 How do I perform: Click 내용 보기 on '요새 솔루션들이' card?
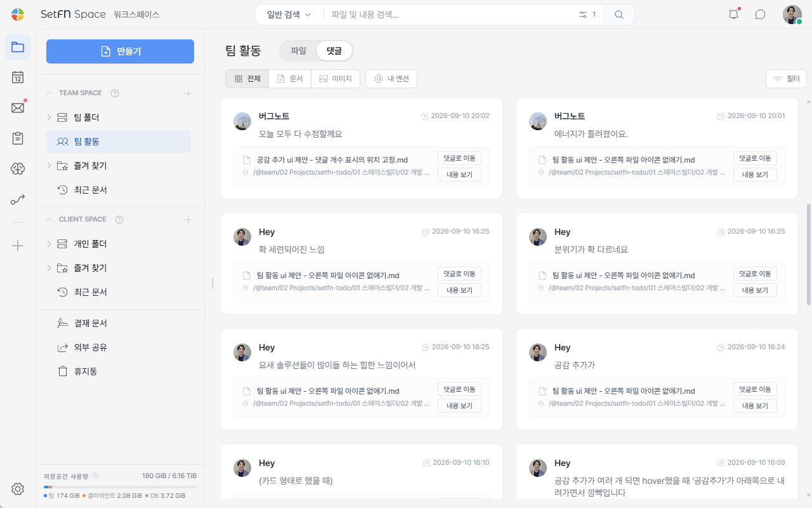(459, 406)
